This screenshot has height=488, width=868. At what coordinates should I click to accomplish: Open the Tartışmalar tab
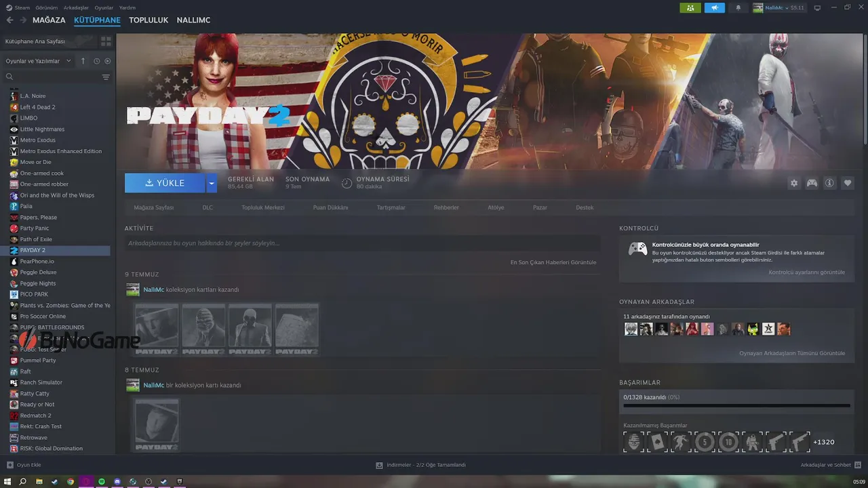tap(391, 207)
